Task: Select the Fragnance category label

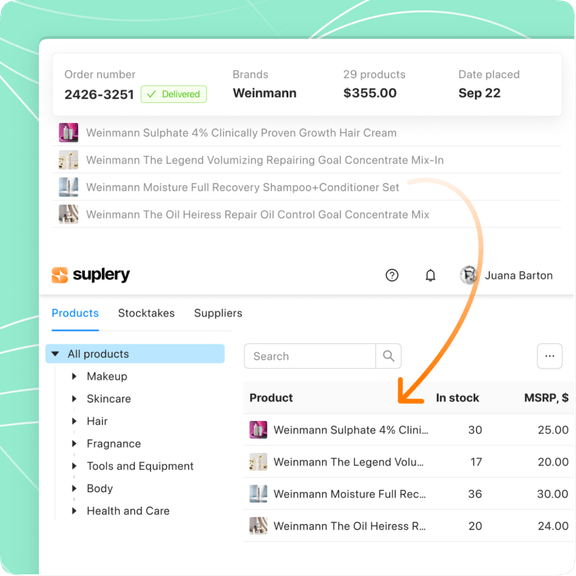Action: coord(114,444)
